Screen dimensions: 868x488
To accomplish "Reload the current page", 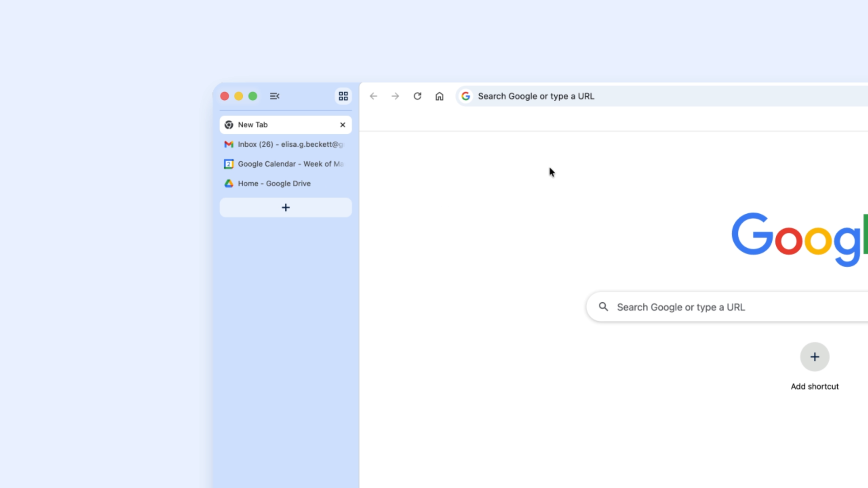I will (x=417, y=96).
